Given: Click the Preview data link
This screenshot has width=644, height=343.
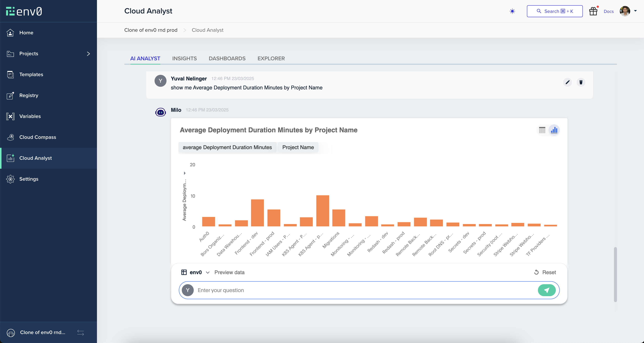Looking at the screenshot, I should [x=229, y=272].
